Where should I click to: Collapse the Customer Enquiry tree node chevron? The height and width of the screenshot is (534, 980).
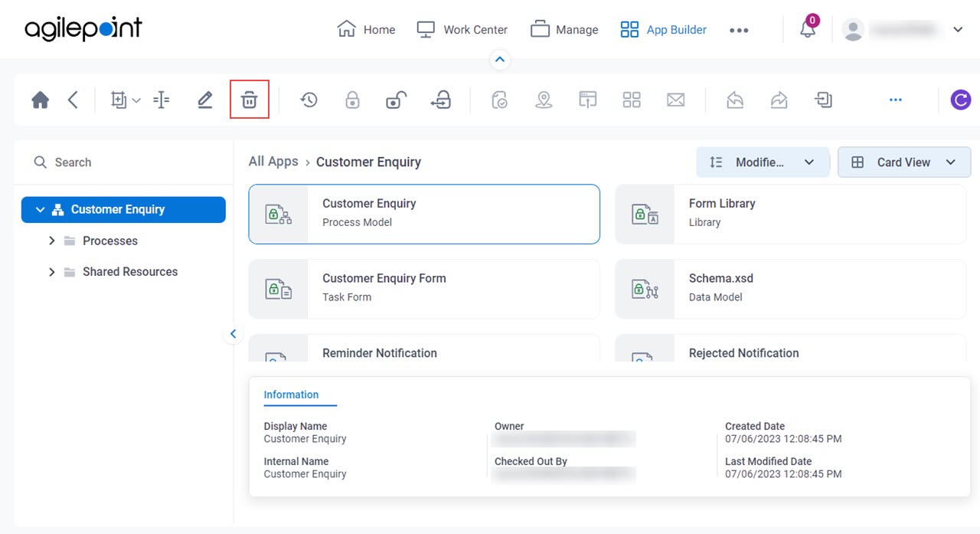40,209
